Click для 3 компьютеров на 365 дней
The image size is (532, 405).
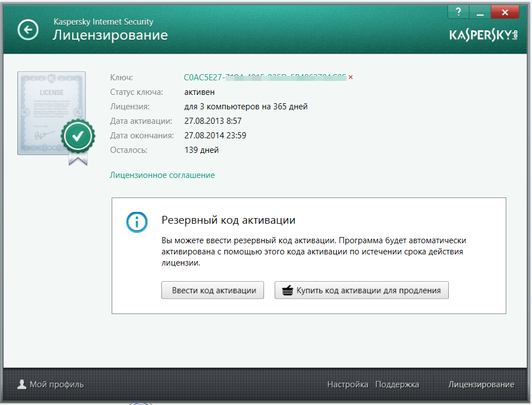tap(246, 107)
